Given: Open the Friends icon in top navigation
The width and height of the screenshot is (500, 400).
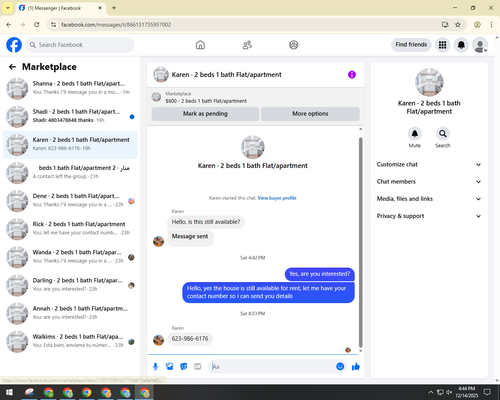Looking at the screenshot, I should pyautogui.click(x=247, y=45).
